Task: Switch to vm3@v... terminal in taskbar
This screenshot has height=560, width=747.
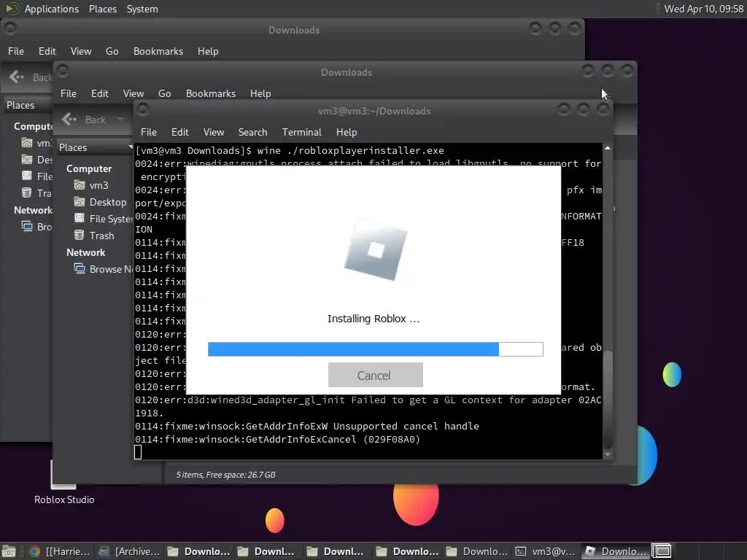Action: [x=546, y=551]
